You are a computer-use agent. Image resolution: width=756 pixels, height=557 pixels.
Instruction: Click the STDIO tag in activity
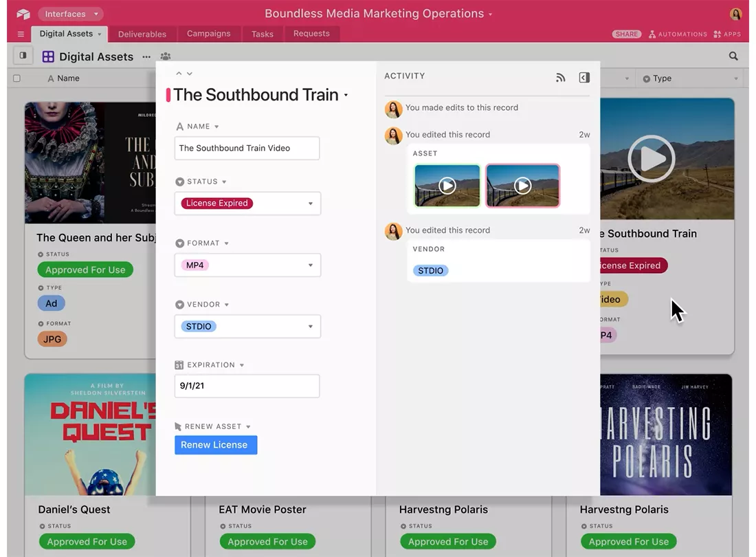(x=430, y=270)
